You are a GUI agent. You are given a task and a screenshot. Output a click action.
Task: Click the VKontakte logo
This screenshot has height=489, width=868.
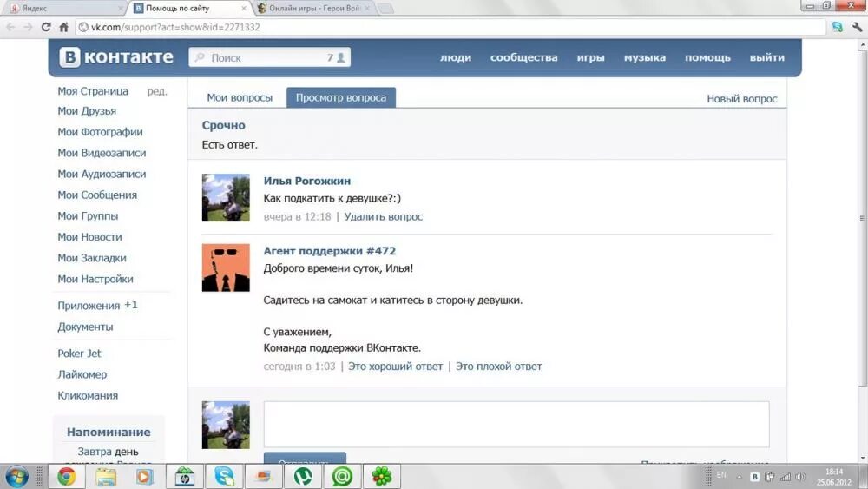tap(116, 57)
